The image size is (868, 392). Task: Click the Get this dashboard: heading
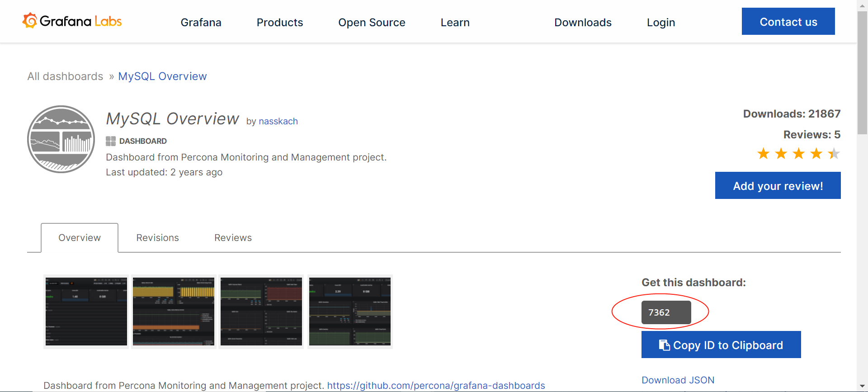point(693,282)
